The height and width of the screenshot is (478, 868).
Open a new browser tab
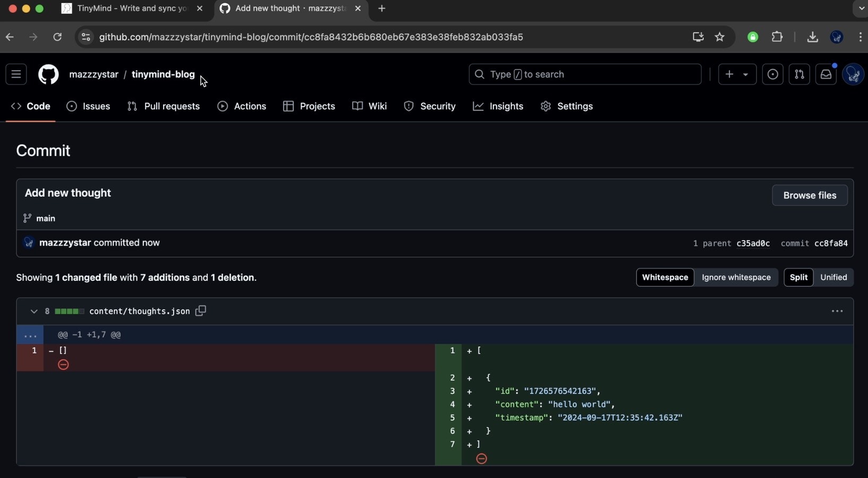click(x=381, y=8)
